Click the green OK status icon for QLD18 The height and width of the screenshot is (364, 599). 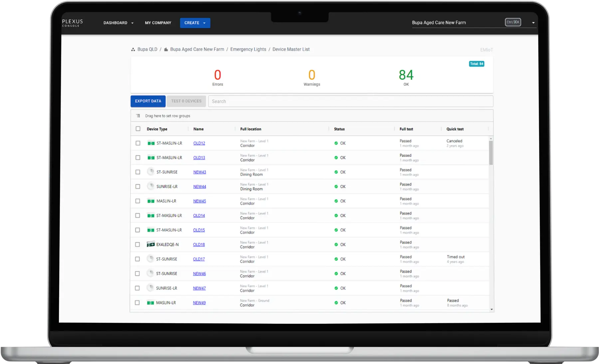336,245
